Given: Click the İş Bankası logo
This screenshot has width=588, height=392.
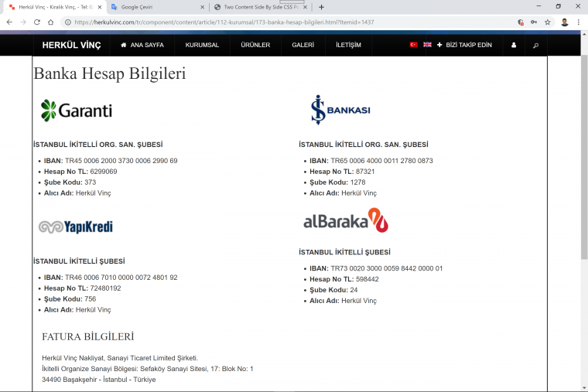Looking at the screenshot, I should point(340,110).
